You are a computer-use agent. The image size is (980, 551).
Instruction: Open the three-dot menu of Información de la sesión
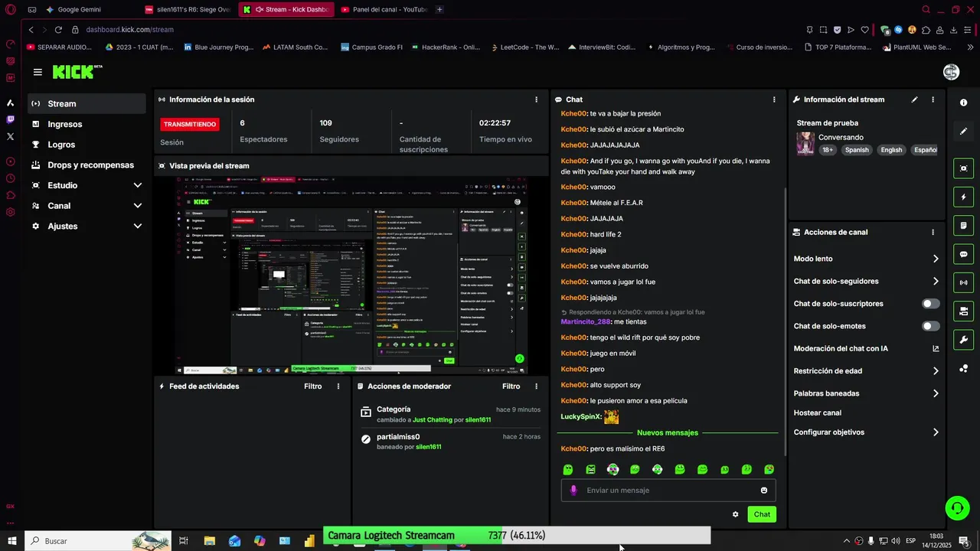[536, 99]
